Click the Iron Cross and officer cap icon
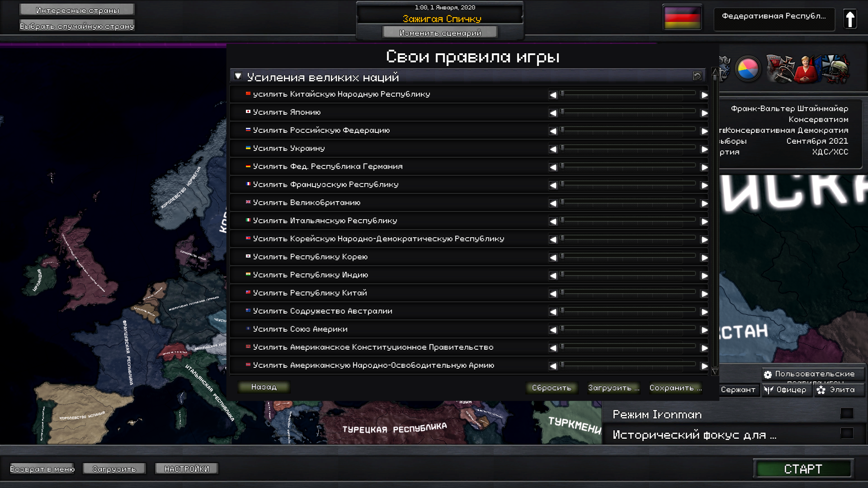 (x=780, y=69)
